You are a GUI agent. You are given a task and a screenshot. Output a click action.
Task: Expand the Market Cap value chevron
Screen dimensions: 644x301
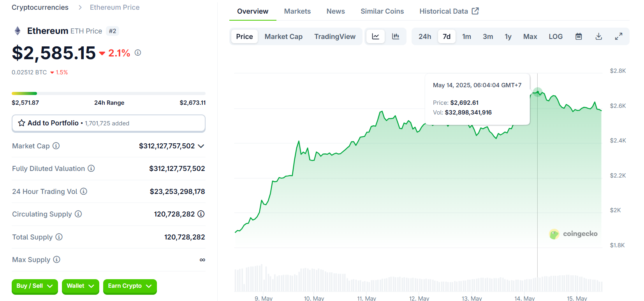201,146
